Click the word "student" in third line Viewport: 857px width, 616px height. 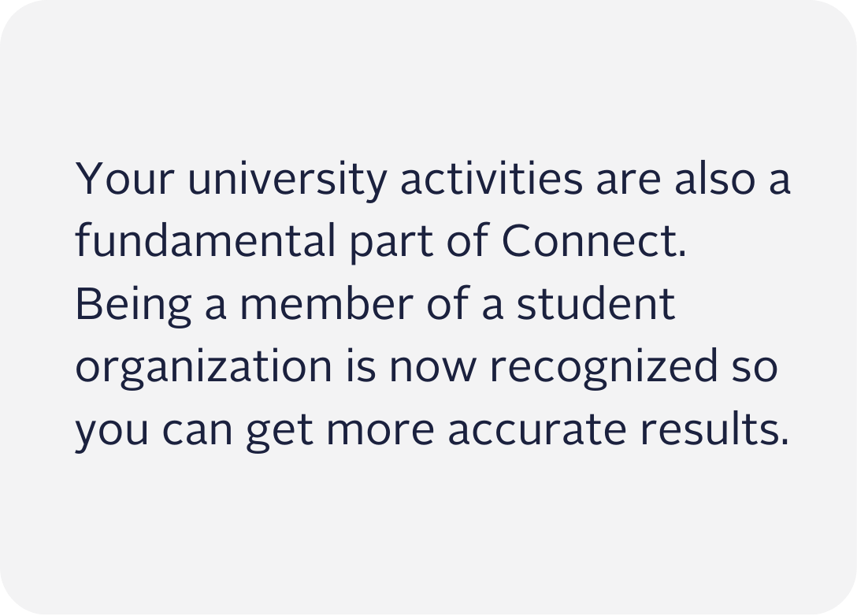coord(595,303)
